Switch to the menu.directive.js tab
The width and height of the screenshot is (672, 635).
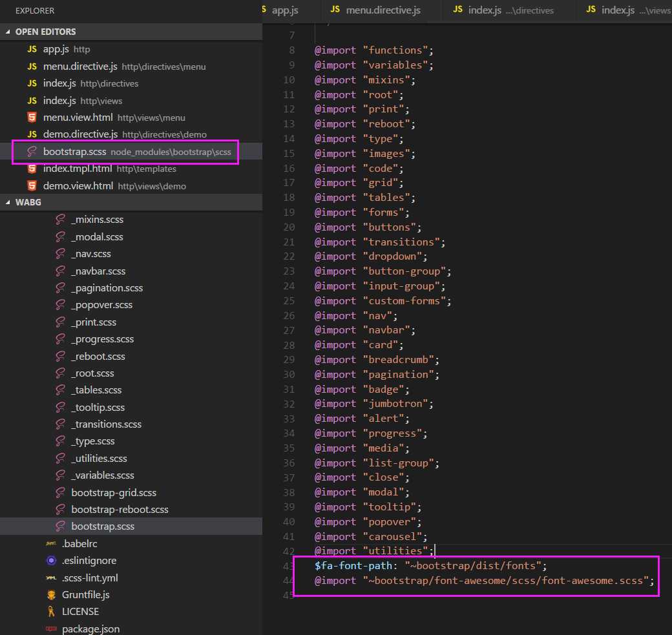[376, 10]
